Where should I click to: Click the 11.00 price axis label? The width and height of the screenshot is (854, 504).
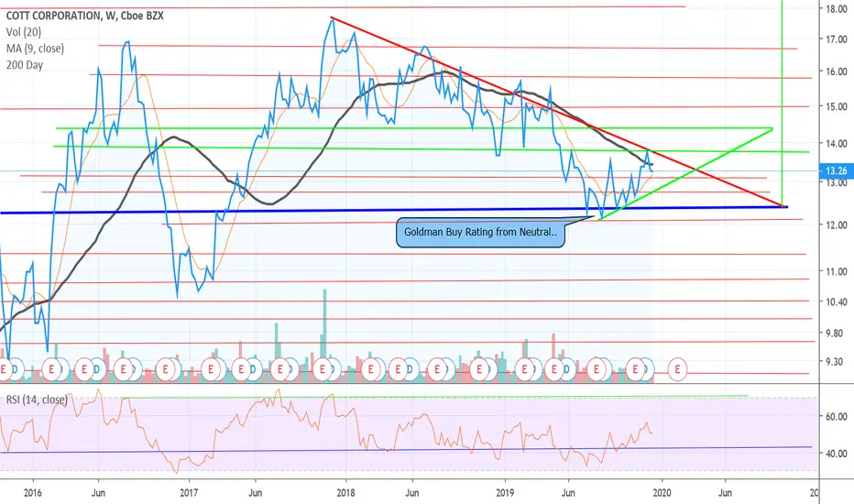pos(836,271)
